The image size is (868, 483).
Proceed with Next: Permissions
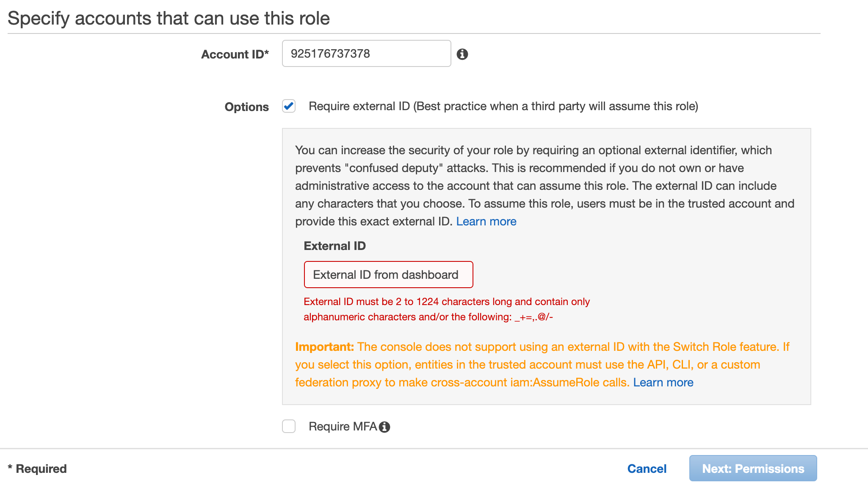tap(753, 468)
